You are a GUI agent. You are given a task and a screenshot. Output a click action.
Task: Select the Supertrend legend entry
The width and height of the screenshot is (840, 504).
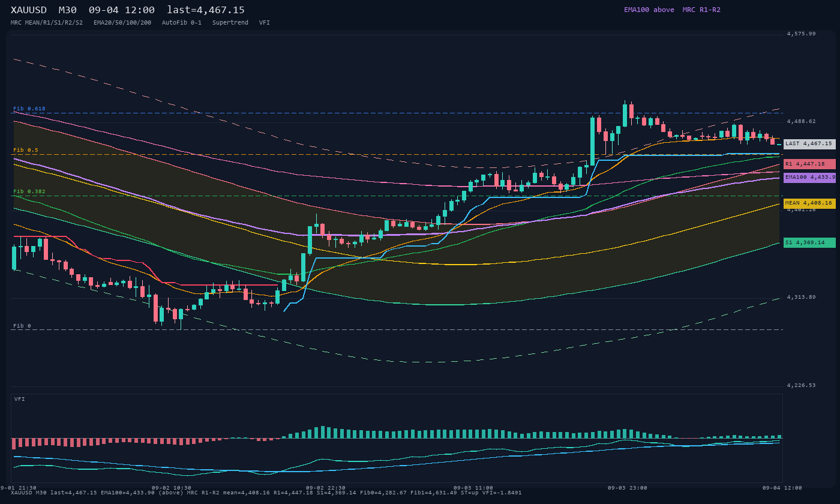point(230,22)
